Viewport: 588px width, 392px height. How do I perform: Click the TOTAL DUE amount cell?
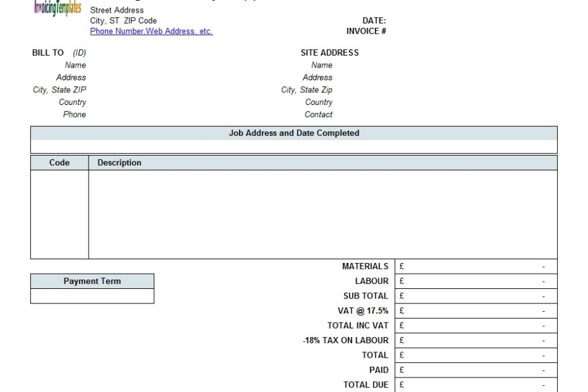tap(475, 384)
